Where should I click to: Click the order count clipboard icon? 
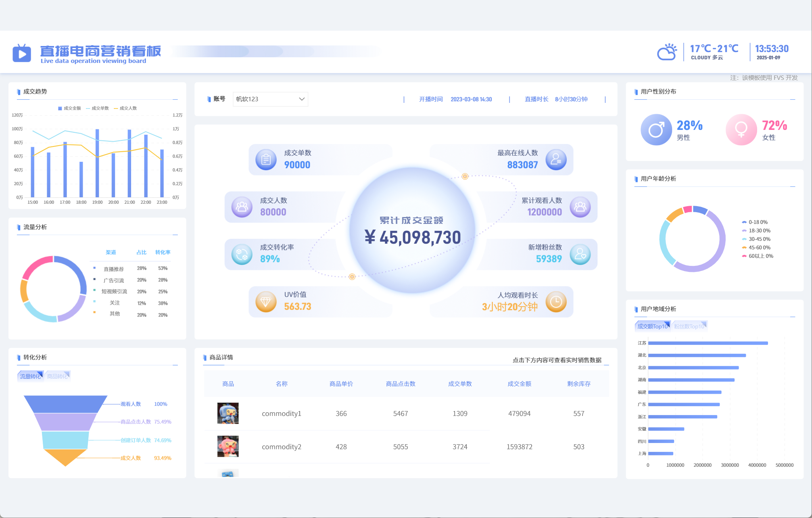(266, 160)
